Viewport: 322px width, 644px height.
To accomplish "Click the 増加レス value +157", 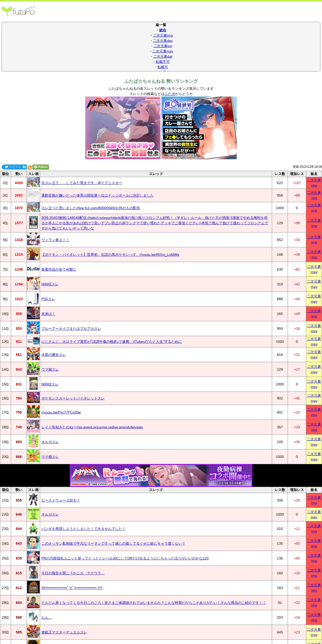I will pyautogui.click(x=297, y=183).
